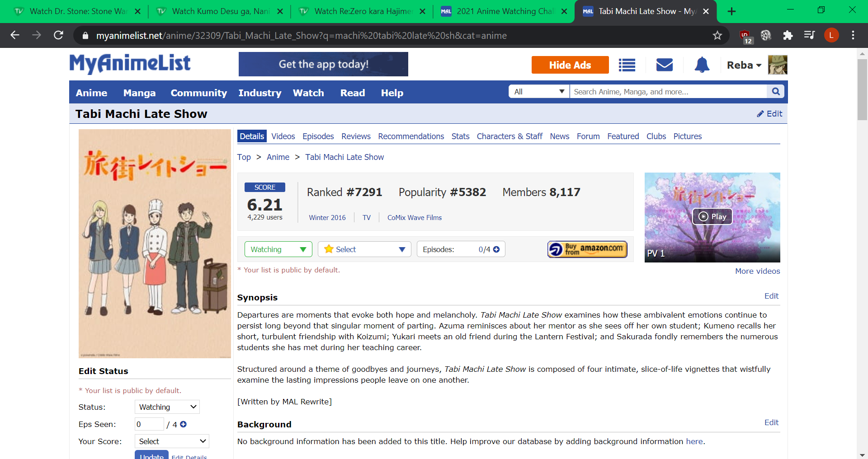Click Edit beside the Synopsis heading

771,296
